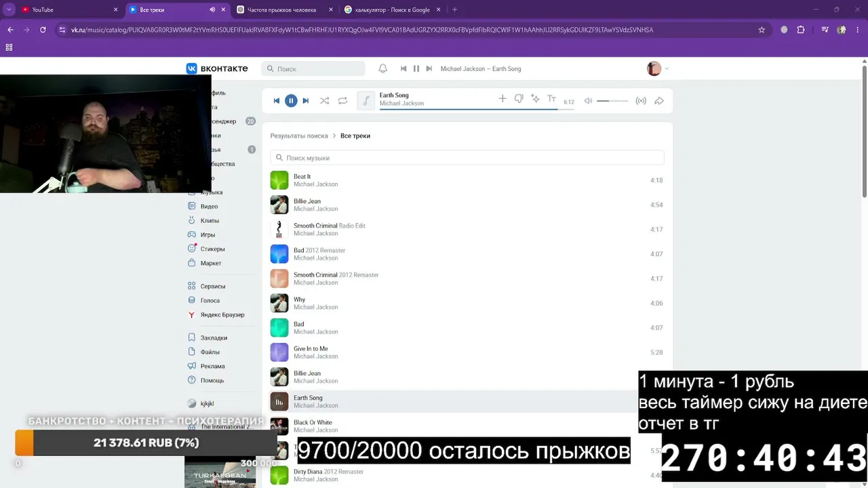
Task: Play the track Why
Action: click(467, 303)
